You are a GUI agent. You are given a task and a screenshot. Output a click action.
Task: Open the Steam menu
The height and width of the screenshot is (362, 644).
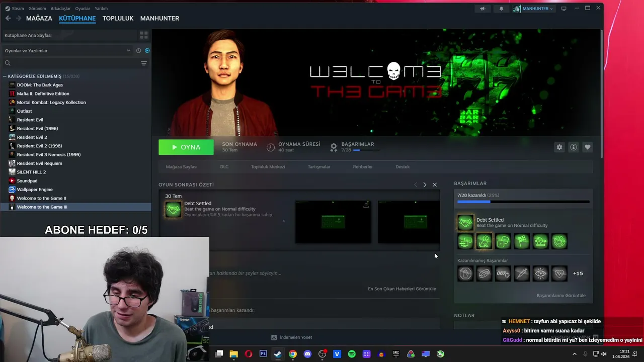point(18,9)
